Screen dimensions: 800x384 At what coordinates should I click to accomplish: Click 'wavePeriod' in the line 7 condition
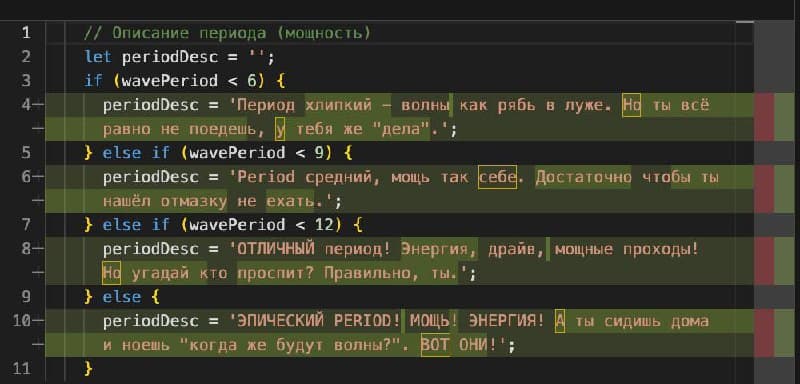tap(237, 225)
